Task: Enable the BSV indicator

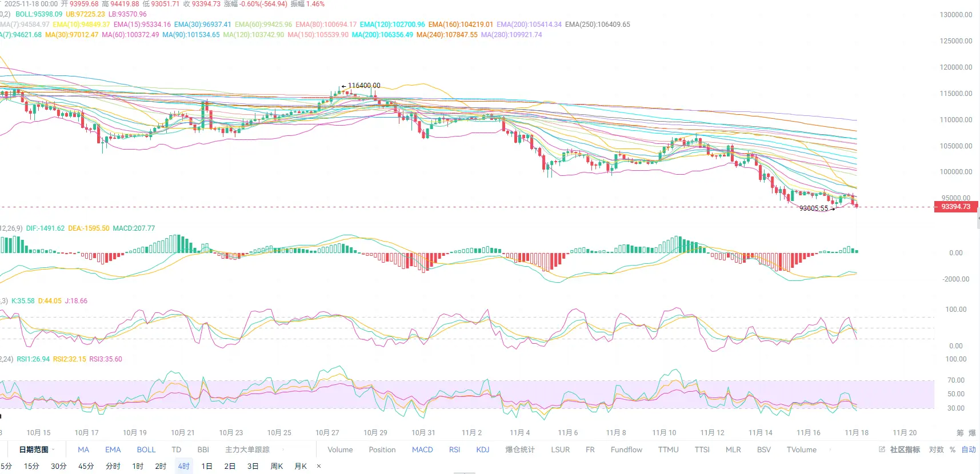Action: click(x=764, y=449)
